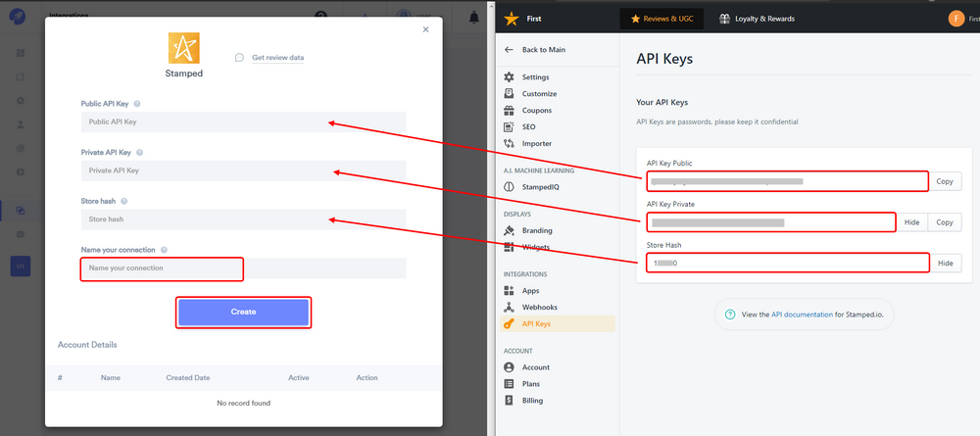Switch to Reviews & UGC tab
The width and height of the screenshot is (980, 436).
pos(661,19)
